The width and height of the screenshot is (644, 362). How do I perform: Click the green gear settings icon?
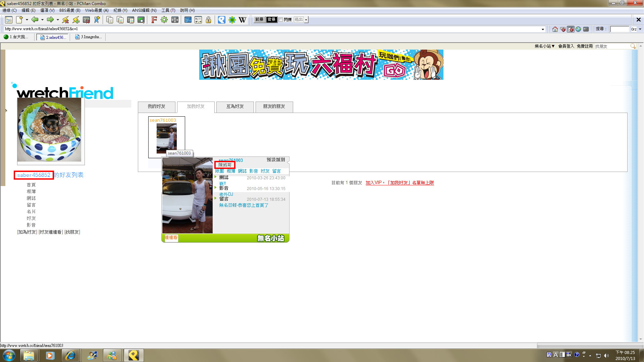coord(164,20)
